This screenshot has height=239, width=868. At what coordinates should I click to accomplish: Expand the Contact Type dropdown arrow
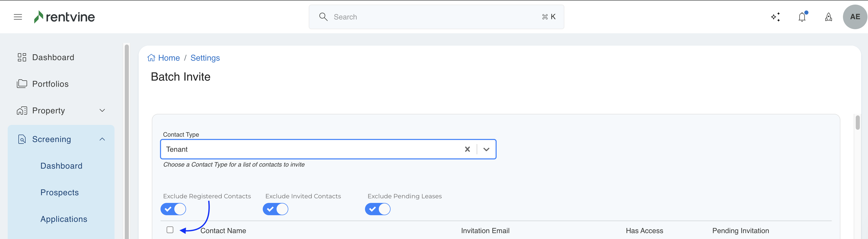click(486, 149)
